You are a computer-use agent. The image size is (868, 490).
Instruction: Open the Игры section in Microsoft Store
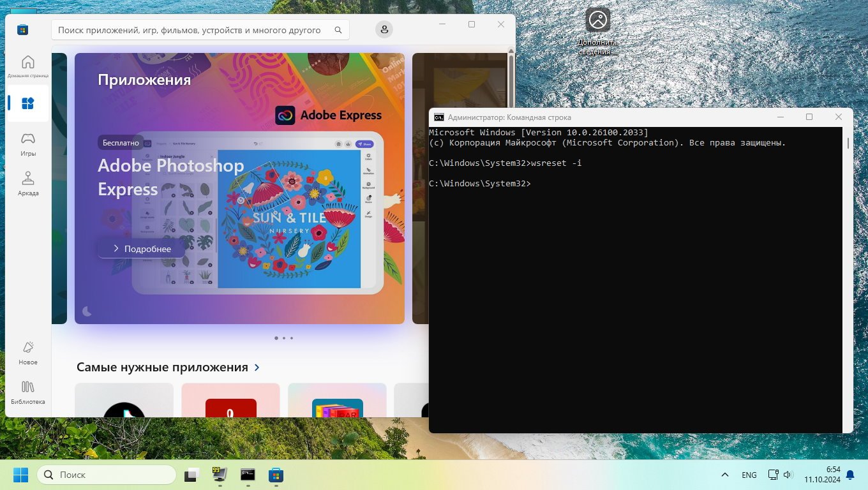coord(28,144)
